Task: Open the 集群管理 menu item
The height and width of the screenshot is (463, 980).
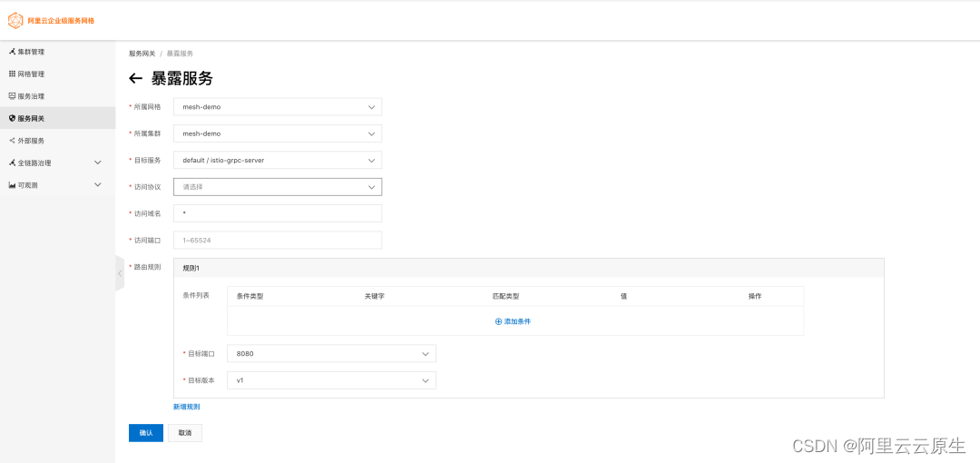Action: [57, 52]
